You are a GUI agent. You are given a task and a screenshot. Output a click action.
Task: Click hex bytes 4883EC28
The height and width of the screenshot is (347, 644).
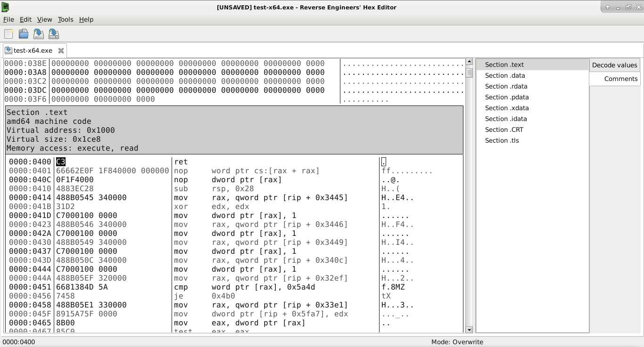[75, 189]
